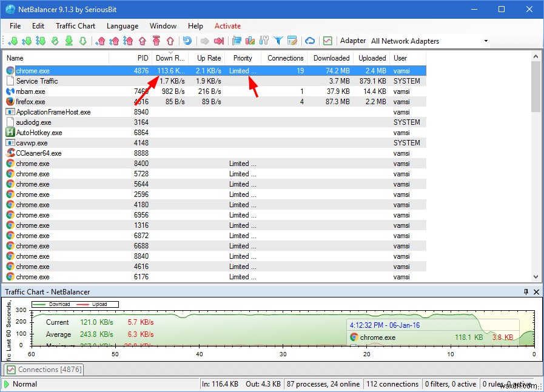The height and width of the screenshot is (392, 544).
Task: Open the All Network Adapters dropdown
Action: click(485, 41)
